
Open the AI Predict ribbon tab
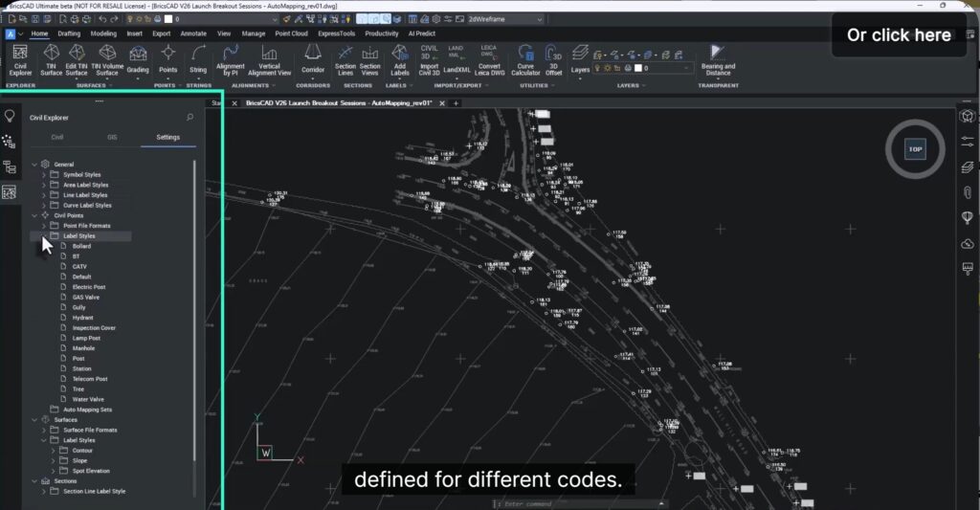[x=422, y=33]
